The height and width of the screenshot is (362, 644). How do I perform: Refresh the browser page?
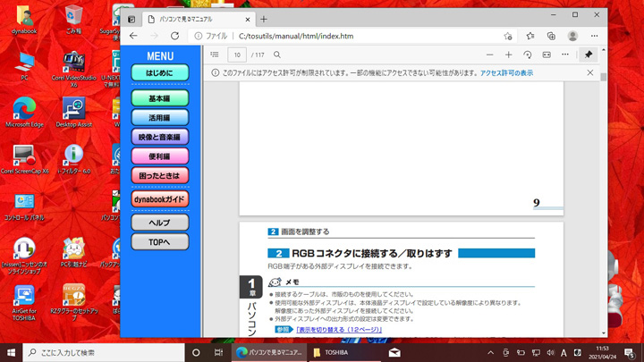(x=174, y=36)
